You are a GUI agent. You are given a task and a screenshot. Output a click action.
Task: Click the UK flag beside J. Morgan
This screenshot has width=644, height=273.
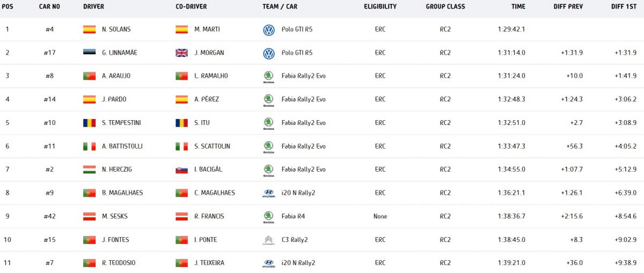181,53
